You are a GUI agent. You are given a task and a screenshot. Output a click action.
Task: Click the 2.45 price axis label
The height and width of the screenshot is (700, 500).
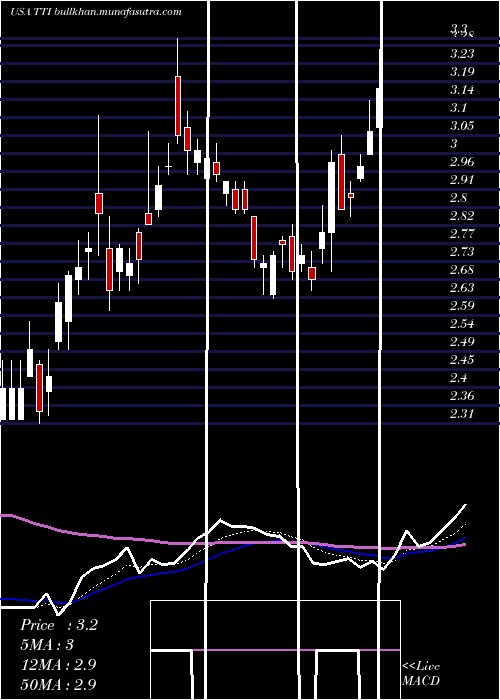[x=462, y=360]
